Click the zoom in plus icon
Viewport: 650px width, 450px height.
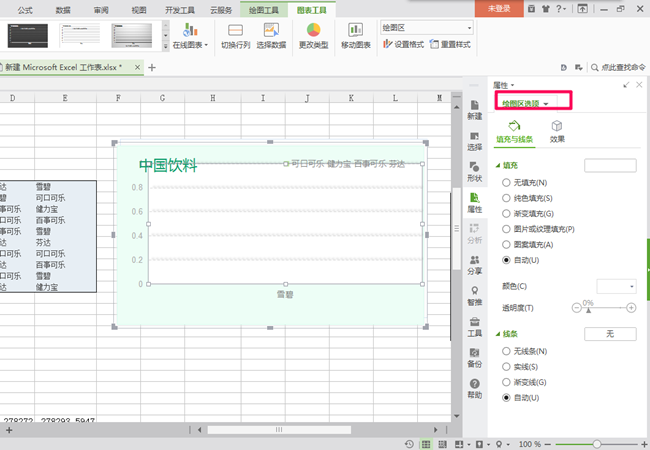(644, 444)
